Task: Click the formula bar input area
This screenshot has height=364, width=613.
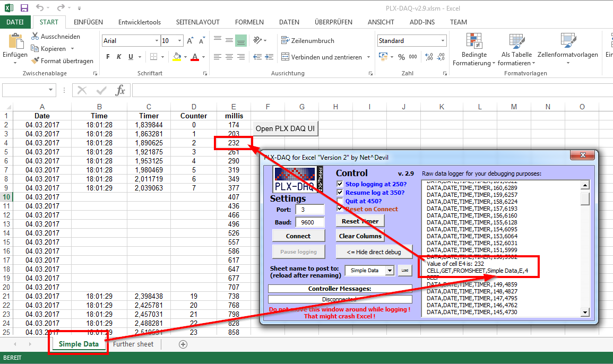Action: [x=372, y=90]
